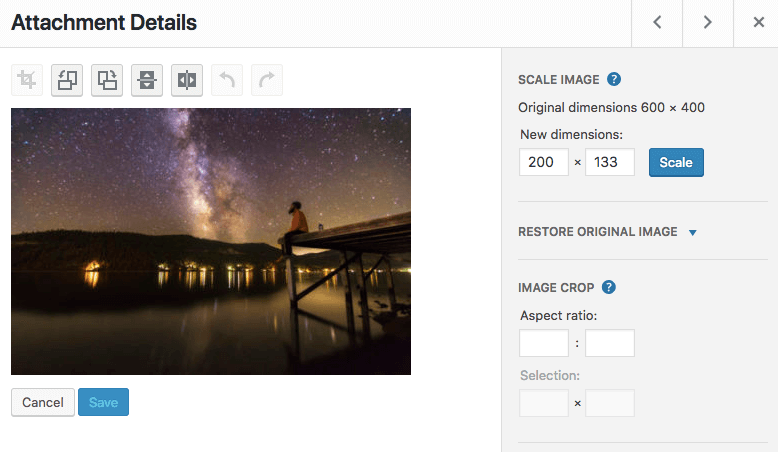
Task: Click the Redo arrow icon
Action: [267, 80]
